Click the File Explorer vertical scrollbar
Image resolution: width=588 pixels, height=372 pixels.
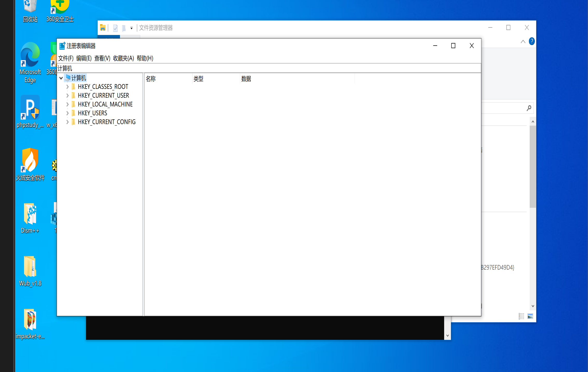[533, 166]
